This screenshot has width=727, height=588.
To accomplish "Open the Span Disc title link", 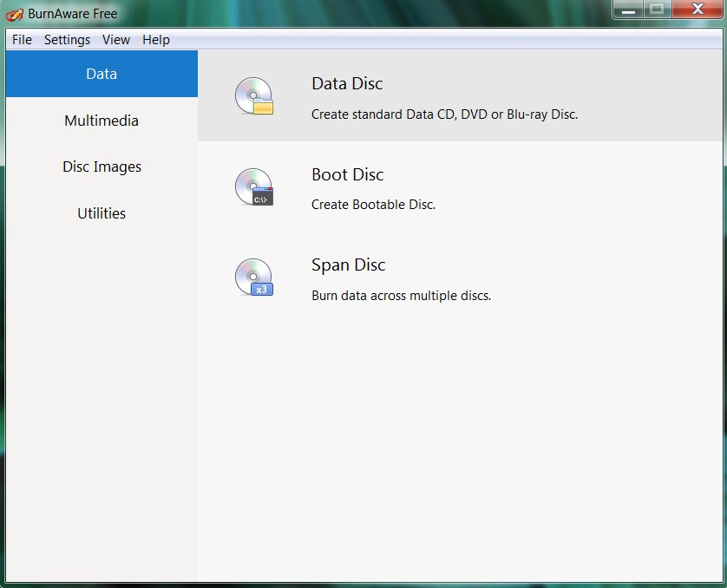I will coord(349,265).
